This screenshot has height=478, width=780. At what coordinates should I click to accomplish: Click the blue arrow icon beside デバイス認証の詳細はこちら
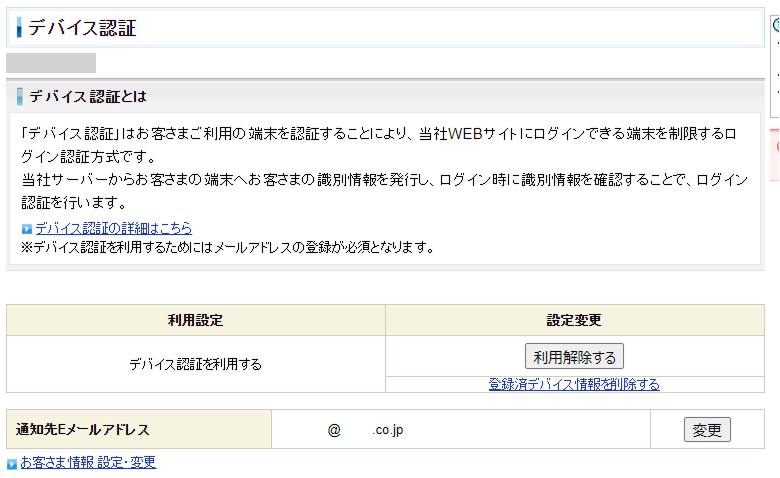point(27,229)
